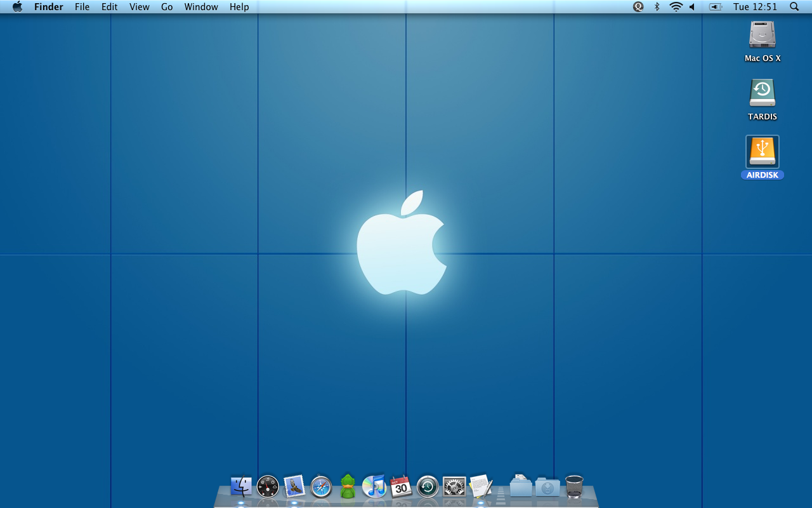Click the Mac OS X label text
The width and height of the screenshot is (812, 508).
tap(763, 58)
